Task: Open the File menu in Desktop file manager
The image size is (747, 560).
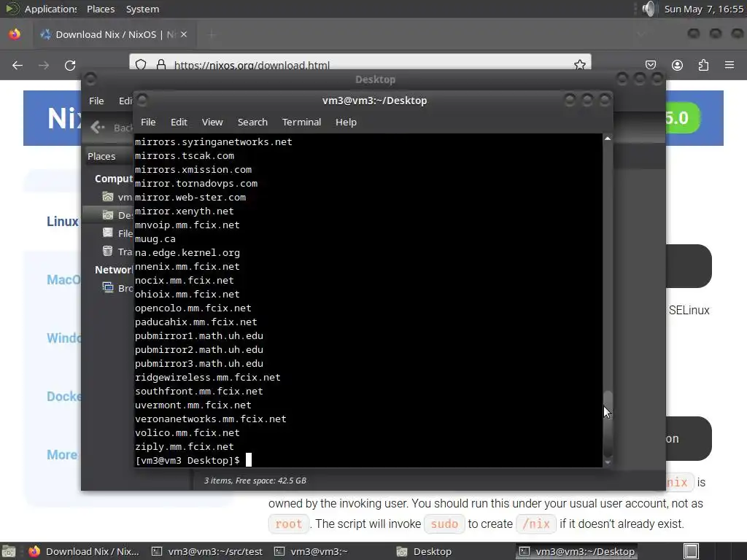Action: (x=96, y=101)
